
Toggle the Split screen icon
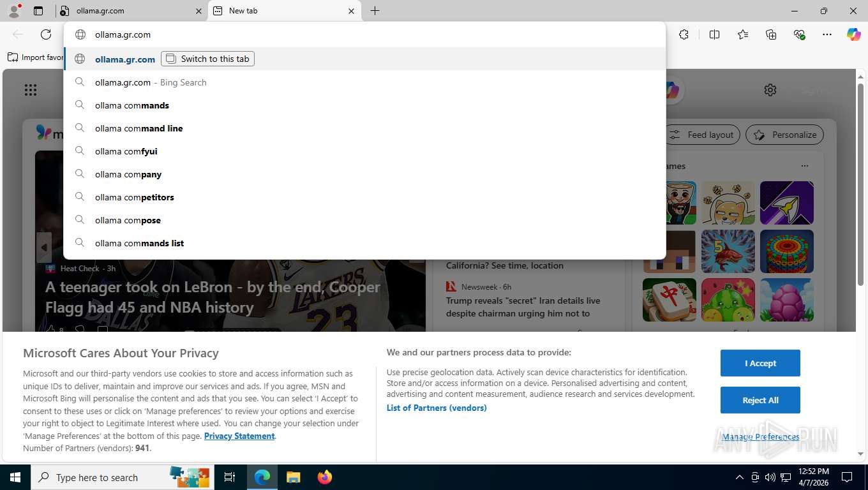coord(714,34)
